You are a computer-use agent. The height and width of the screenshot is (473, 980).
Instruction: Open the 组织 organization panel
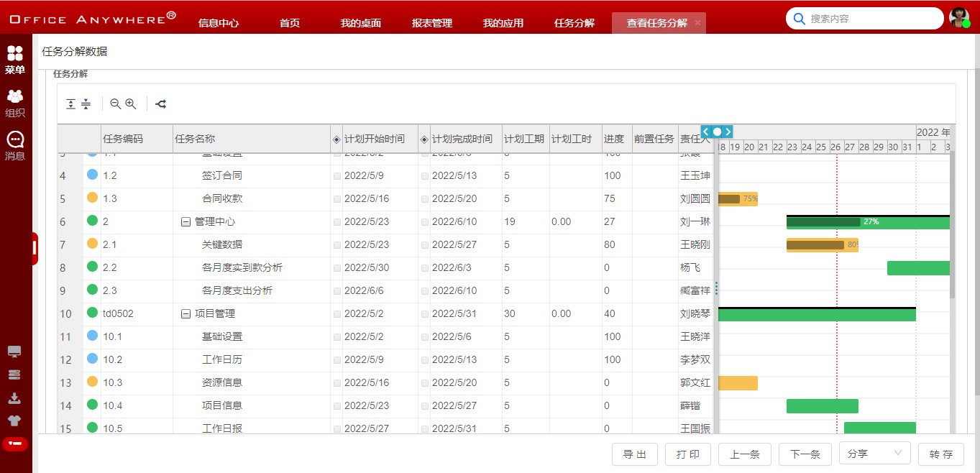pos(15,103)
